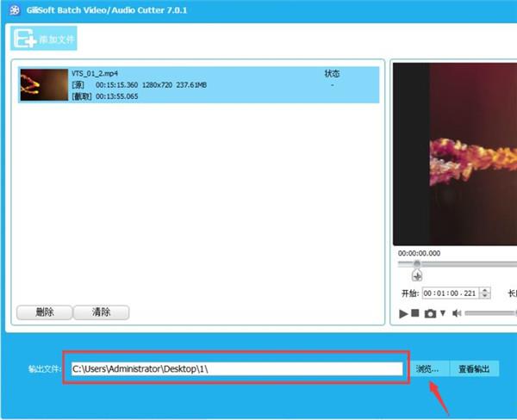Click the 00:00:00.000 current time label

[x=419, y=253]
